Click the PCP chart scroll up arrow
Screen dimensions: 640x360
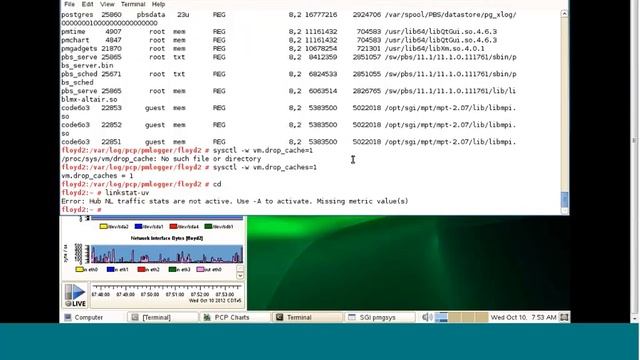click(240, 268)
